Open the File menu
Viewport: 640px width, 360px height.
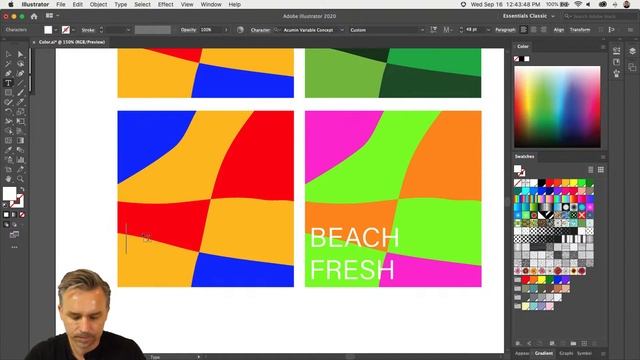[61, 4]
